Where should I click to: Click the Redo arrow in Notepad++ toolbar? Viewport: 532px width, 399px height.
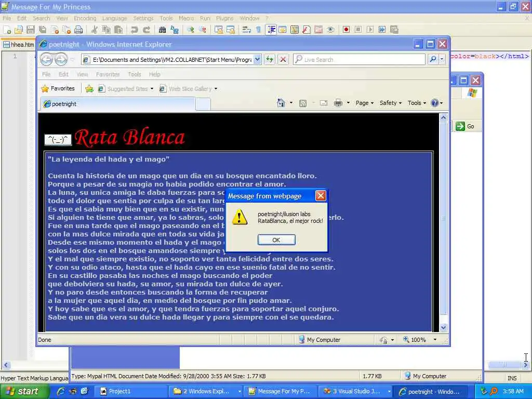pos(147,30)
